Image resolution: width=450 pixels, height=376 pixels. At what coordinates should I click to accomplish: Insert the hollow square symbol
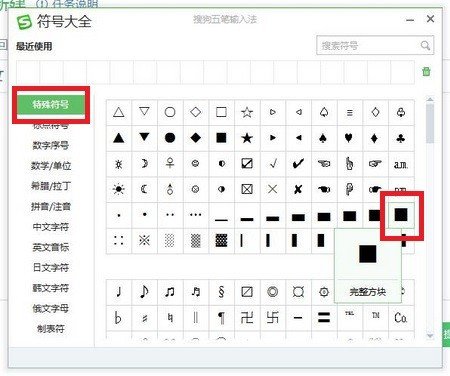tap(221, 112)
